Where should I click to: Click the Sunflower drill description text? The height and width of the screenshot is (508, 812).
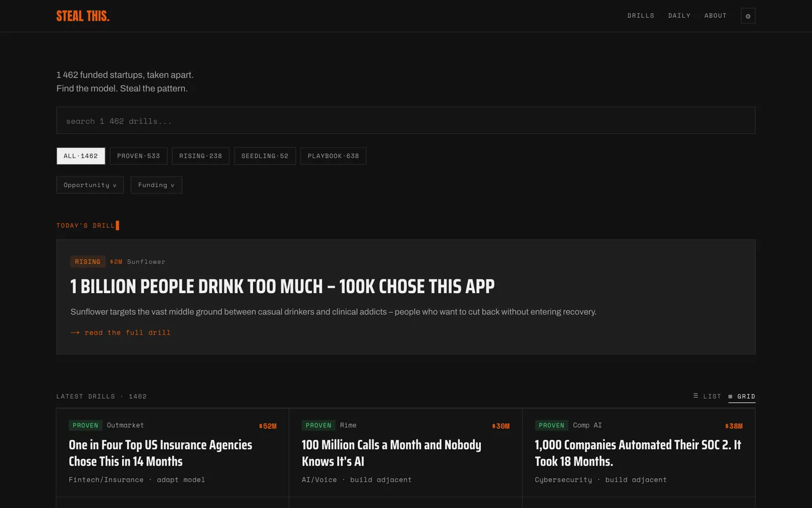point(333,312)
